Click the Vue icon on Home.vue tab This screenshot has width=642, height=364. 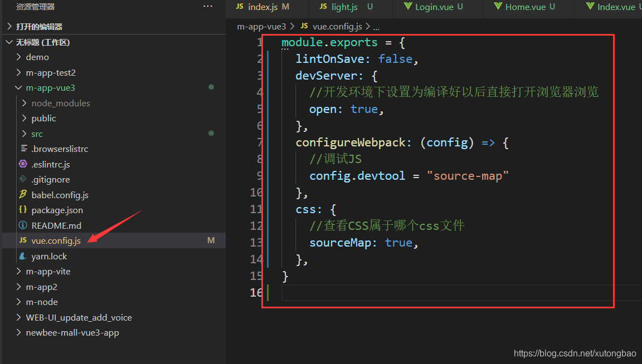pyautogui.click(x=498, y=6)
